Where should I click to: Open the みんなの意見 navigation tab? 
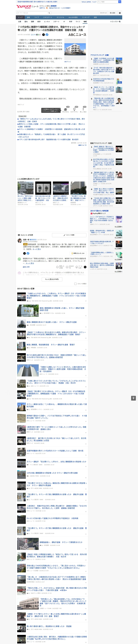73,17
